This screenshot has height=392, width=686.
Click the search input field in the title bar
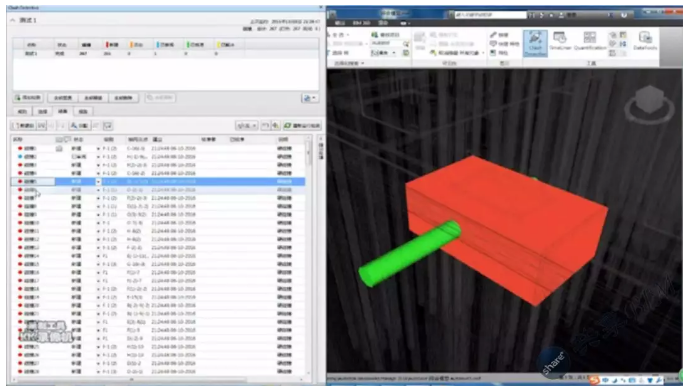click(490, 15)
